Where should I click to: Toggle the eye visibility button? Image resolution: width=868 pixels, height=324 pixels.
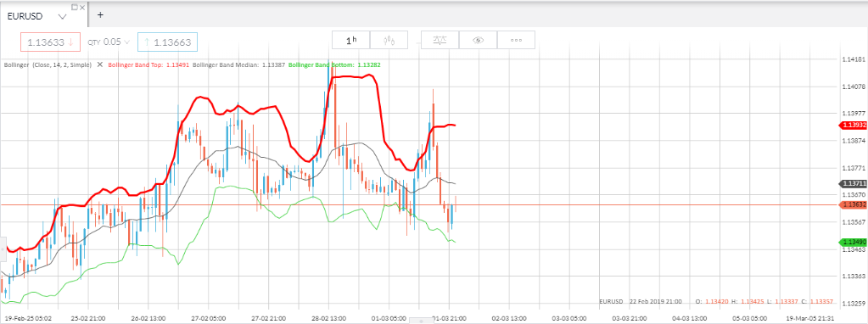pos(478,40)
